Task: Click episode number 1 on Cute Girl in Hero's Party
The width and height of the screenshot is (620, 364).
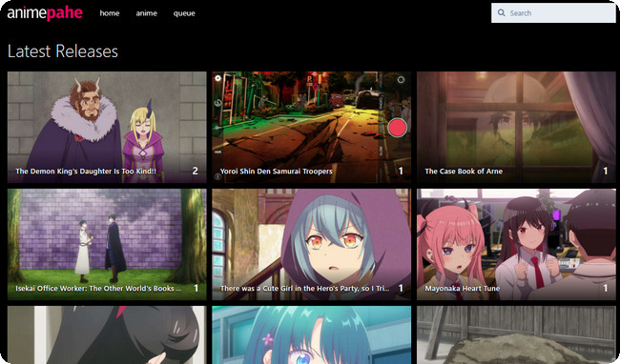Action: tap(401, 288)
